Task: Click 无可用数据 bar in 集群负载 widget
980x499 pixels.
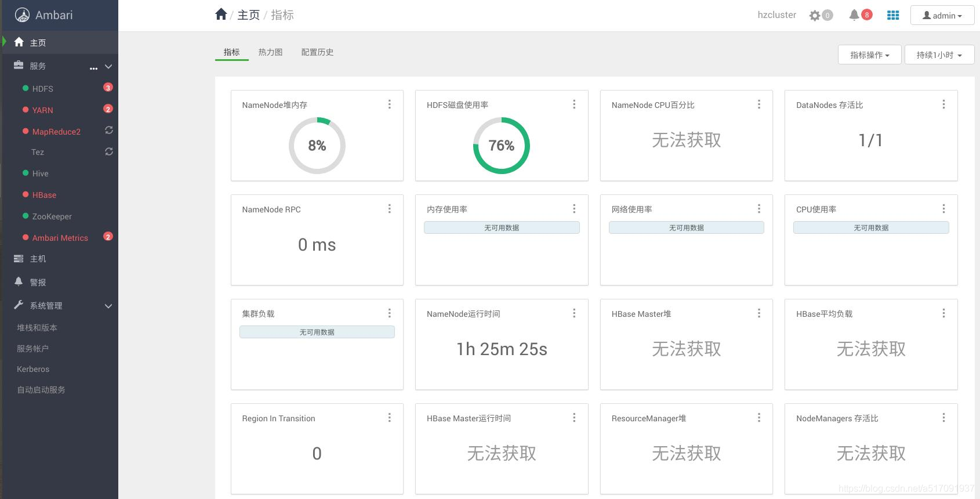Action: (x=317, y=332)
